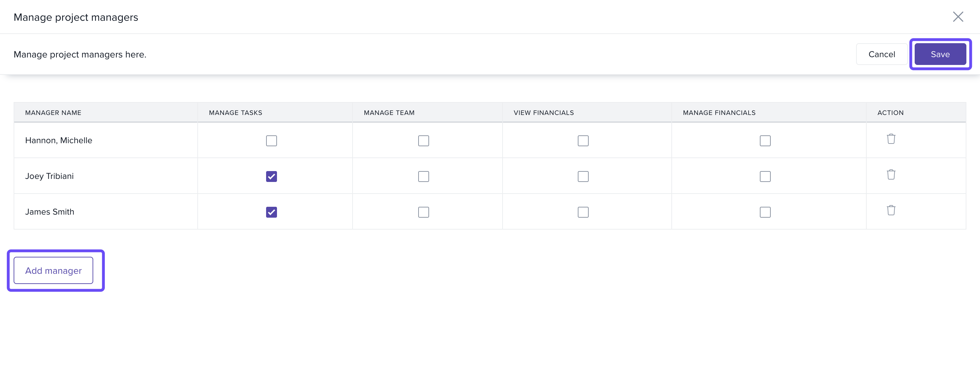This screenshot has height=369, width=980.
Task: Check View Financials for Hannon, Michelle
Action: (x=583, y=141)
